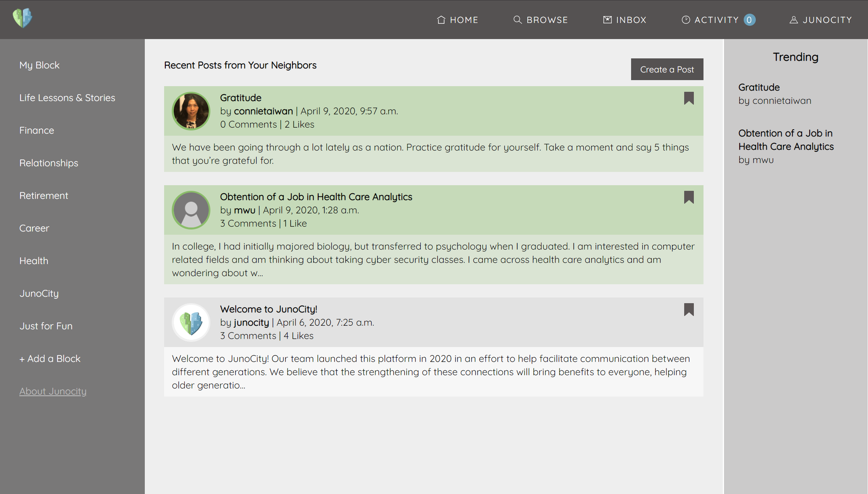868x494 pixels.
Task: Open the About Junocity link
Action: [x=53, y=391]
